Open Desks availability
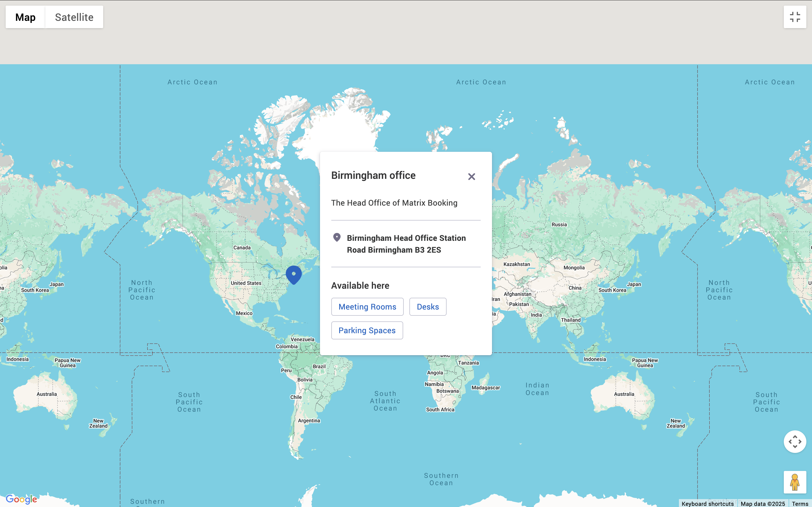Image resolution: width=812 pixels, height=507 pixels. 427,306
